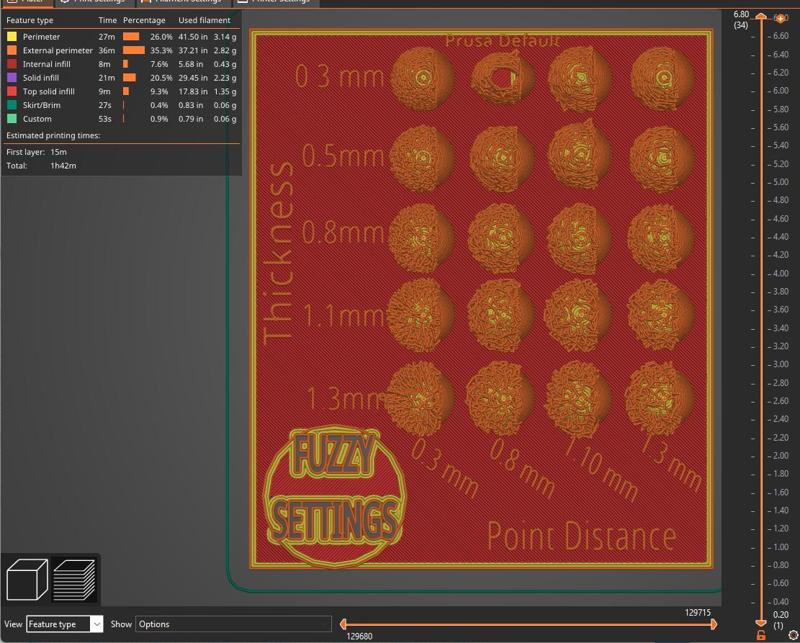This screenshot has width=800, height=643.
Task: Click the Solid infill purple color swatch
Action: coord(12,78)
